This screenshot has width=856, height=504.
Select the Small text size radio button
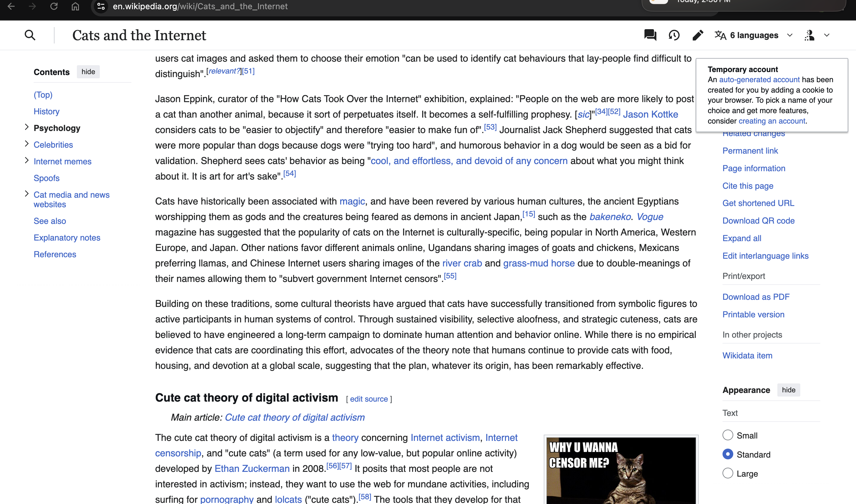pos(728,435)
